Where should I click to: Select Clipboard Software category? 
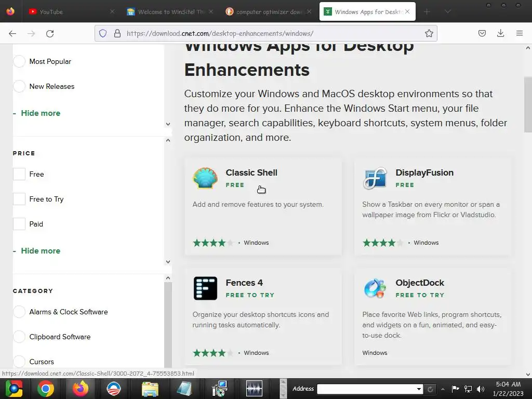[x=19, y=337]
